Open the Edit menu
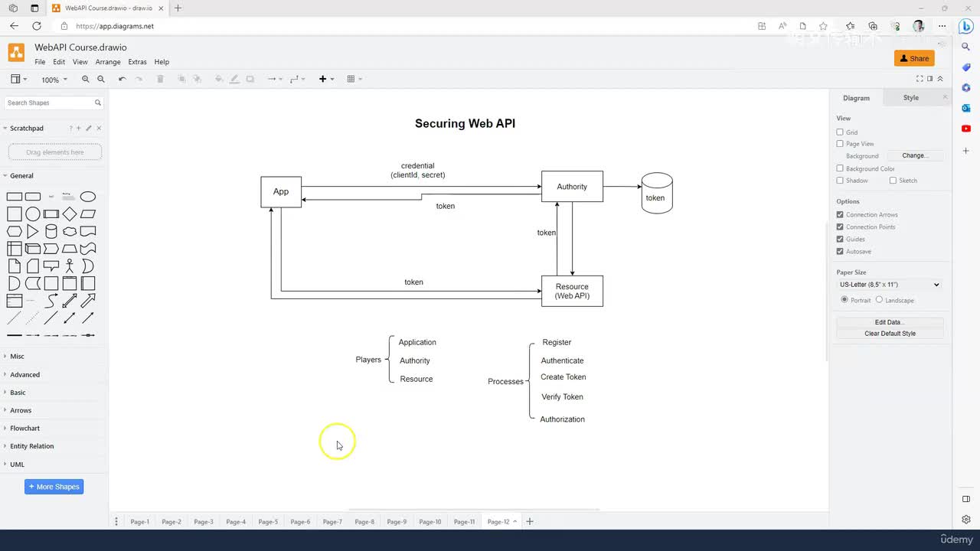980x551 pixels. 59,62
